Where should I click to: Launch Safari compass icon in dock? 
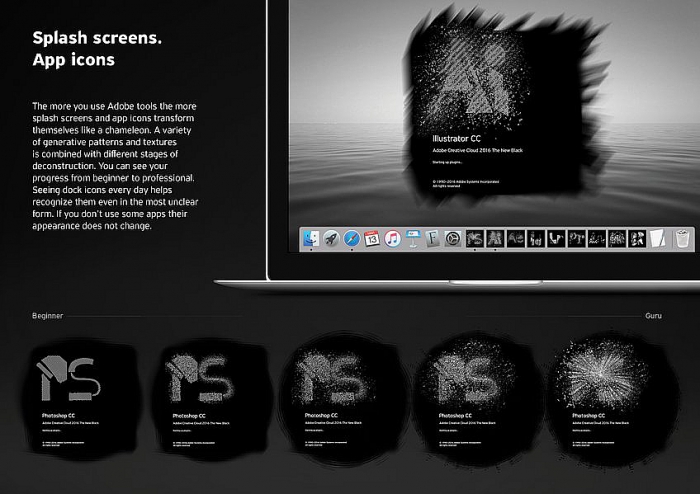coord(352,239)
